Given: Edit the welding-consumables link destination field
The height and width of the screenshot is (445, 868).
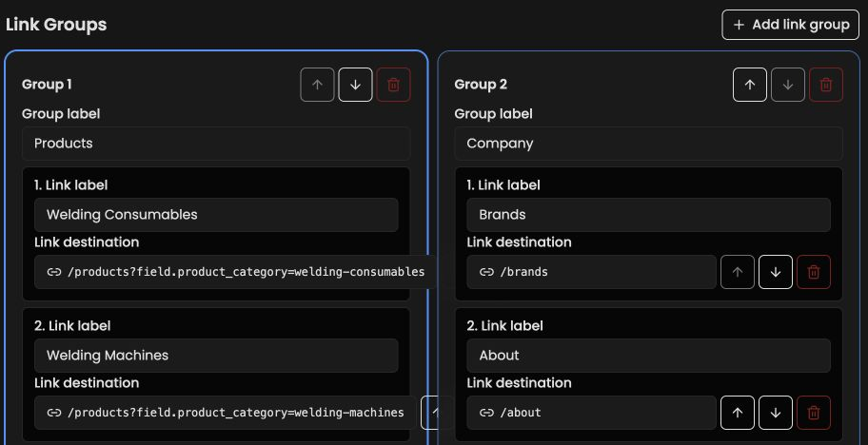Looking at the screenshot, I should (x=235, y=272).
